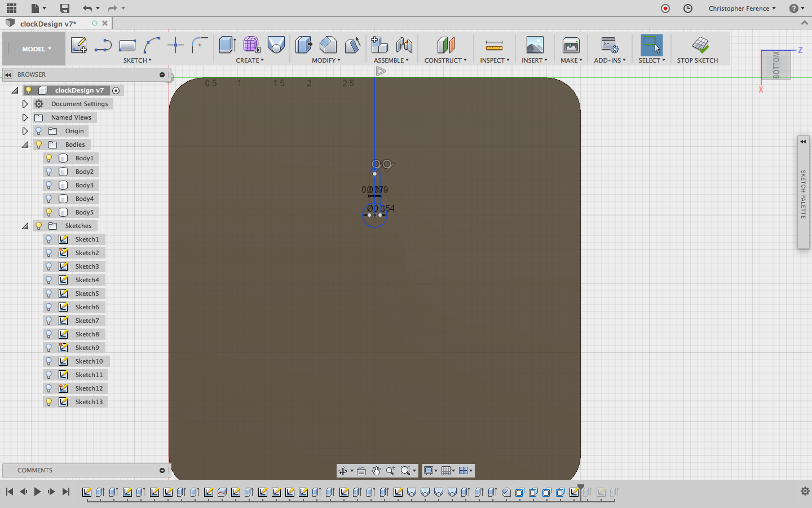This screenshot has height=508, width=812.
Task: Collapse the clockDesign v7 root node
Action: (x=15, y=90)
